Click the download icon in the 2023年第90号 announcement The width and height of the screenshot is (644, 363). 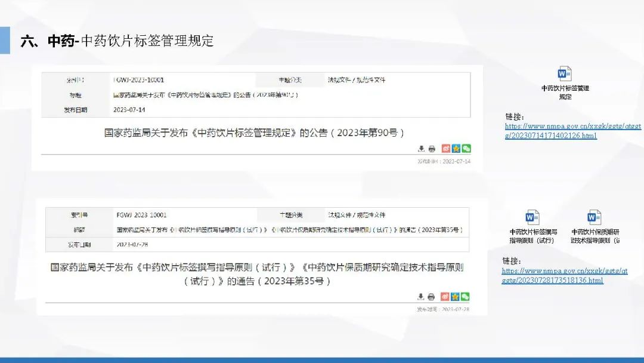pos(421,149)
